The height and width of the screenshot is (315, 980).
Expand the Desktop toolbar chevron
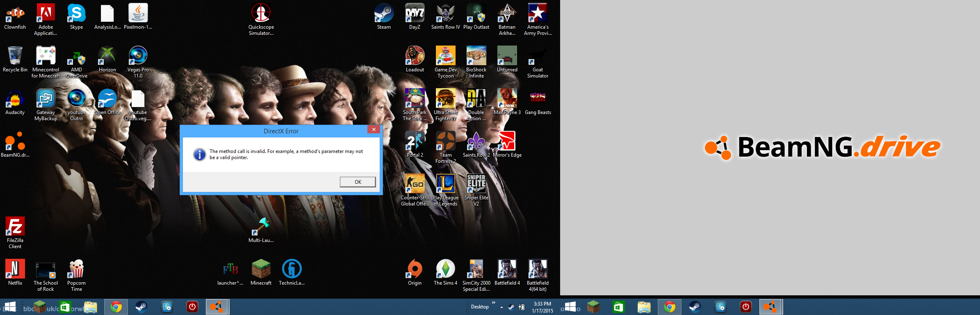(x=494, y=303)
